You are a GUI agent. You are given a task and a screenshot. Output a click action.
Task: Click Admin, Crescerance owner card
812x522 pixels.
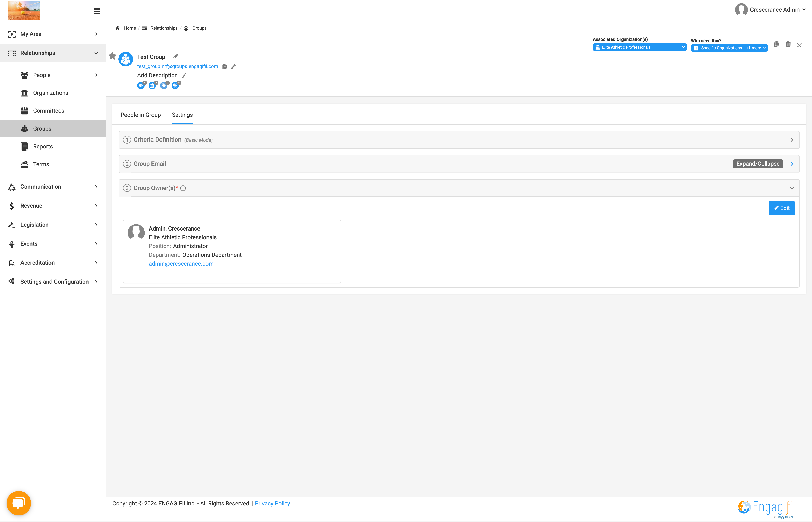[x=232, y=251]
